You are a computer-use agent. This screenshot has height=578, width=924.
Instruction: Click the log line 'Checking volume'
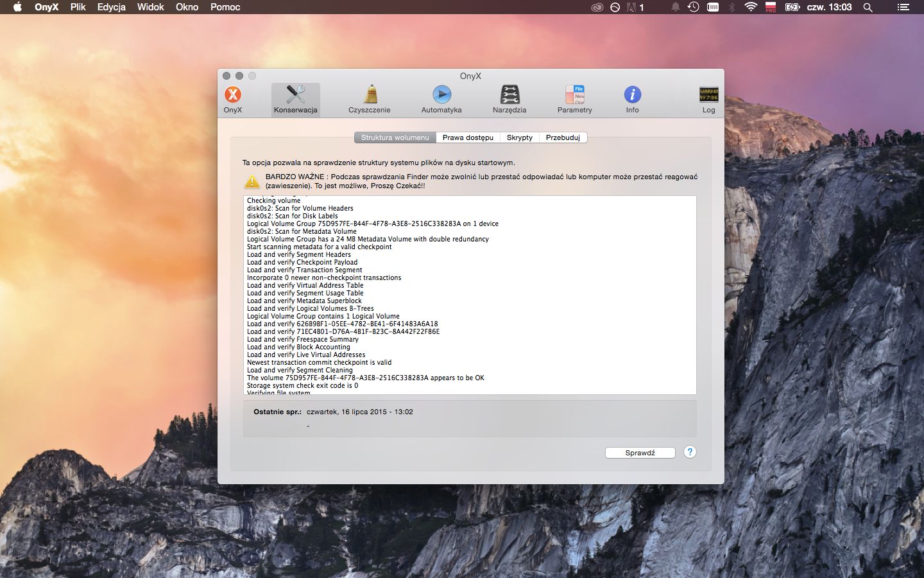pyautogui.click(x=273, y=200)
